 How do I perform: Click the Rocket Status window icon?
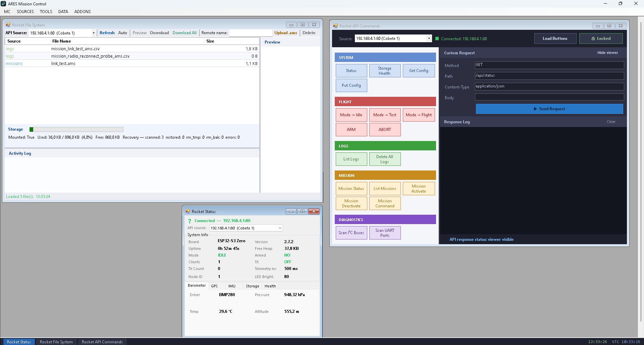point(188,212)
